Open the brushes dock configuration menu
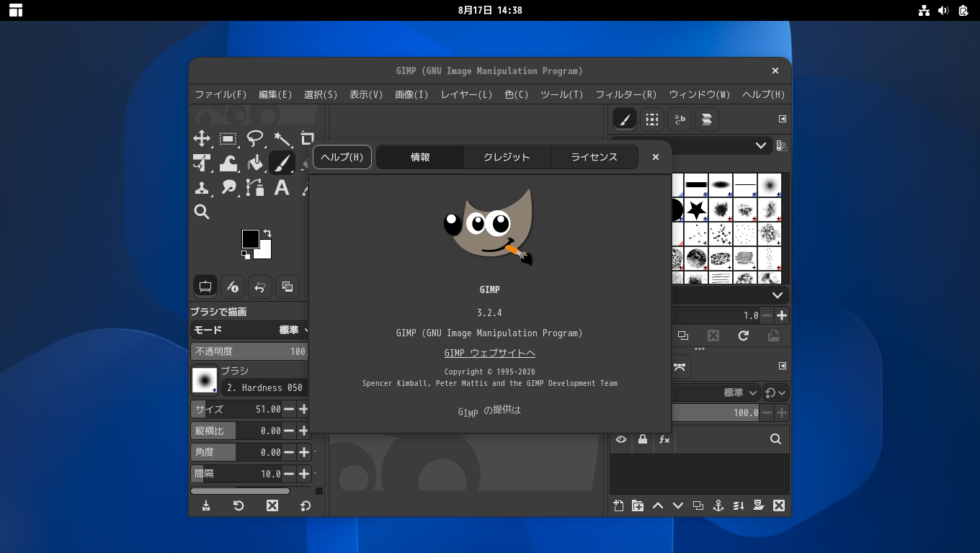Image resolution: width=980 pixels, height=553 pixels. coord(783,119)
